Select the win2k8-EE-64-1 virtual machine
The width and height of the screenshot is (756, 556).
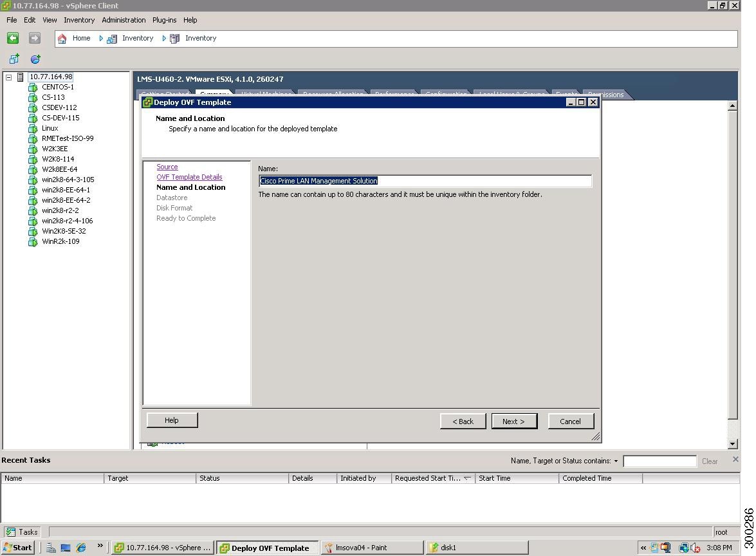(66, 190)
